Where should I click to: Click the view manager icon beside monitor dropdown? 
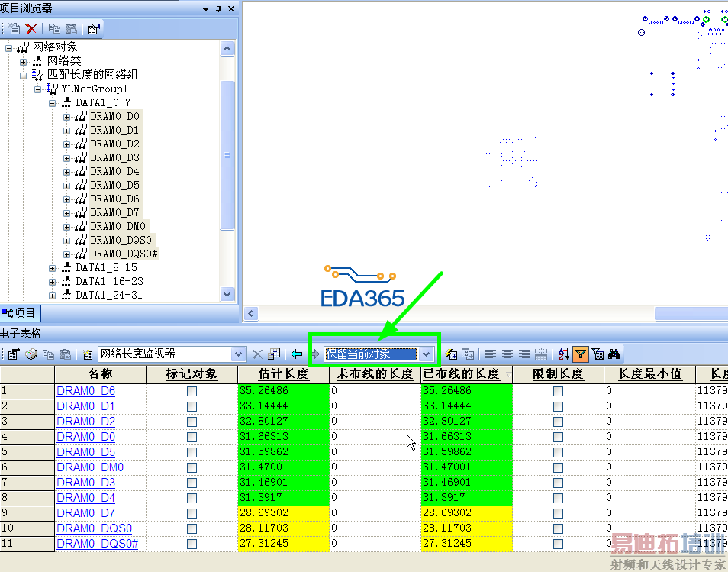pyautogui.click(x=88, y=354)
